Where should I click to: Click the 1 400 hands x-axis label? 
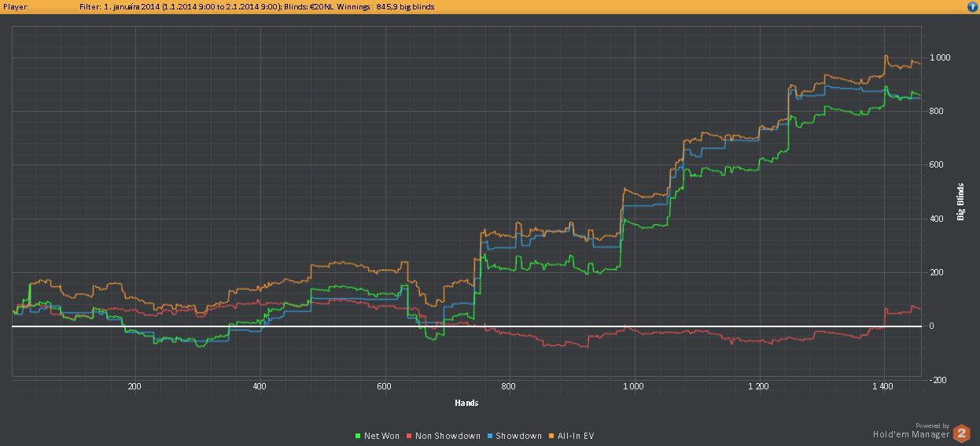coord(883,386)
